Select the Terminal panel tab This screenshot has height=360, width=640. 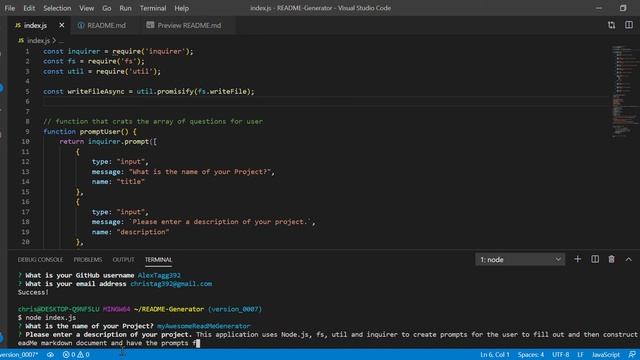pos(158,260)
